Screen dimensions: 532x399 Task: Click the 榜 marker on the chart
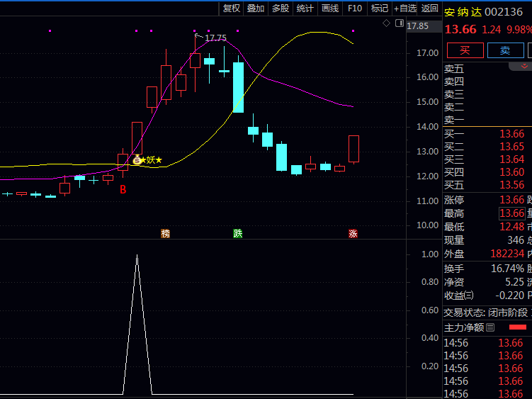point(166,233)
